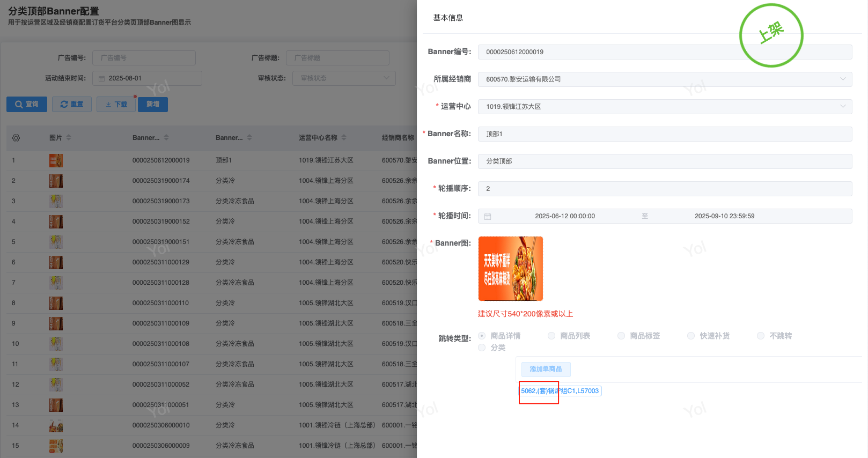Open thumbnail of banner 0000250319000152
Screen dimensions: 868x458
[56, 221]
